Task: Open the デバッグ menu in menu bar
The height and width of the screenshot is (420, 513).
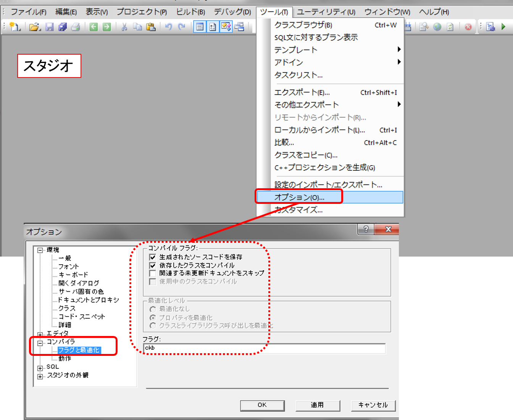Action: click(232, 12)
